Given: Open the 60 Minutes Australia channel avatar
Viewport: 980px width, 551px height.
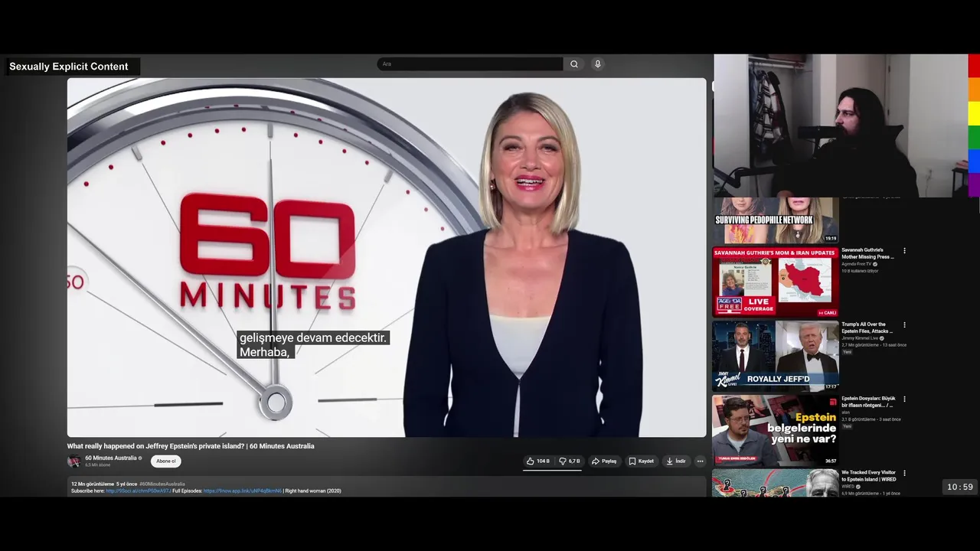Looking at the screenshot, I should click(x=74, y=461).
